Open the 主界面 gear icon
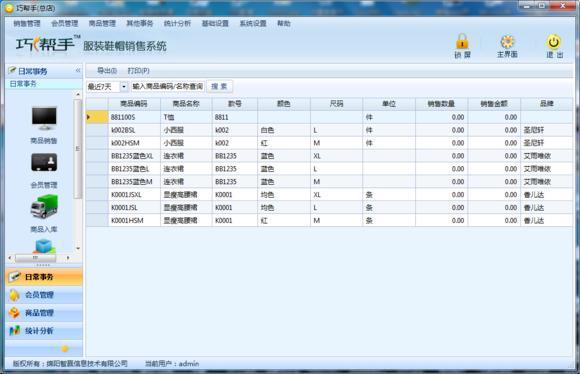The height and width of the screenshot is (374, 580). (507, 42)
